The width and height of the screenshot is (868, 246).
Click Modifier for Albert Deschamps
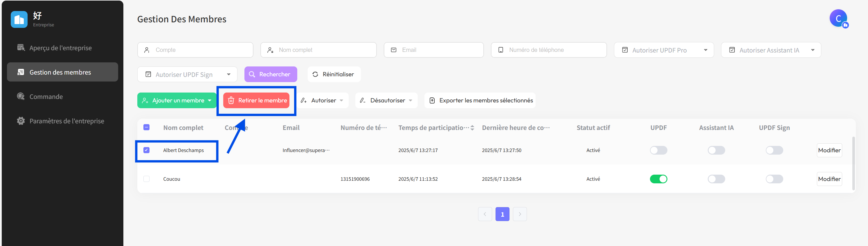tap(829, 150)
